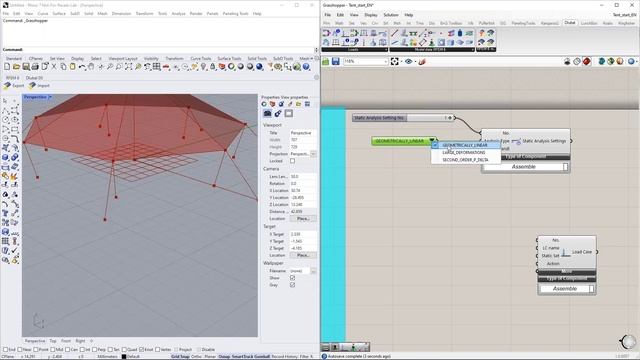Toggle the Grasshopper preview eye icon
Viewport: 640px width, 360px height.
pyautogui.click(x=409, y=62)
